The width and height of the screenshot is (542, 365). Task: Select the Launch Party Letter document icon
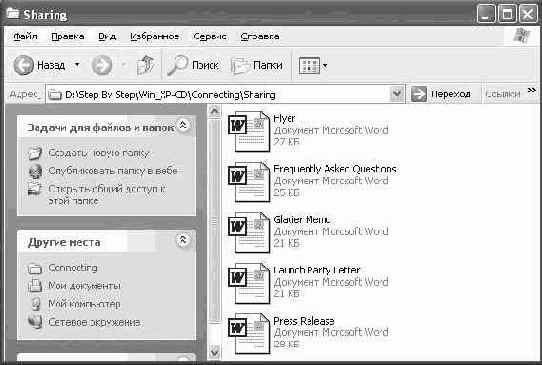[x=249, y=283]
